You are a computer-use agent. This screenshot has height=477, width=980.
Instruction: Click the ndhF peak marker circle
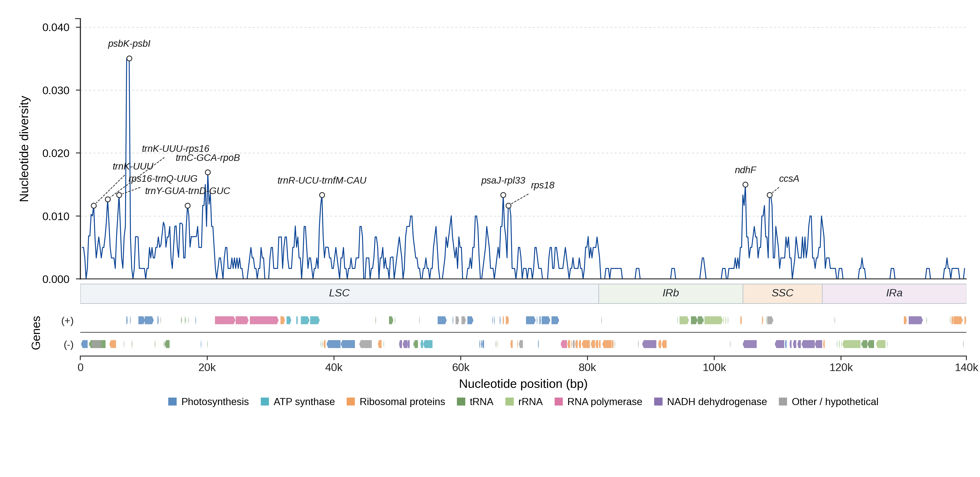[x=745, y=185]
